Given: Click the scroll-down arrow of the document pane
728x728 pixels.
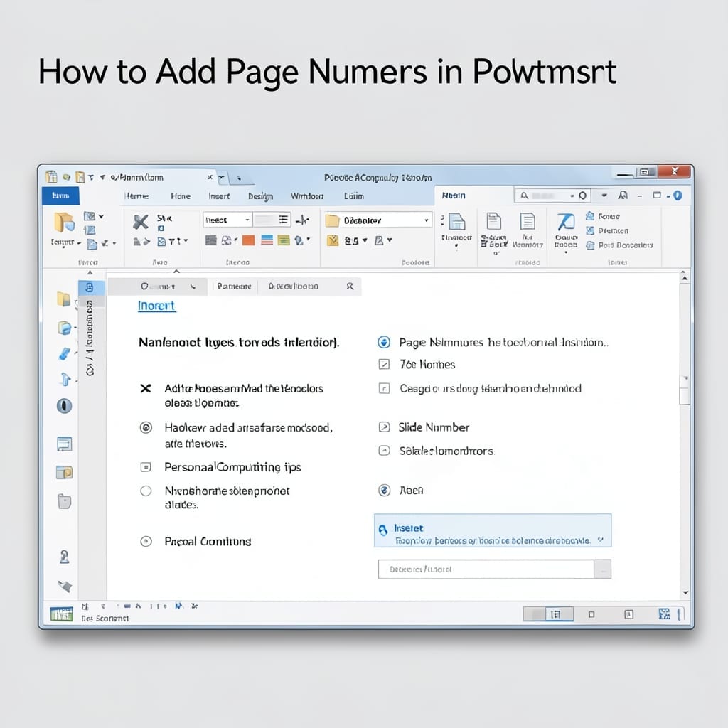Looking at the screenshot, I should (x=685, y=593).
